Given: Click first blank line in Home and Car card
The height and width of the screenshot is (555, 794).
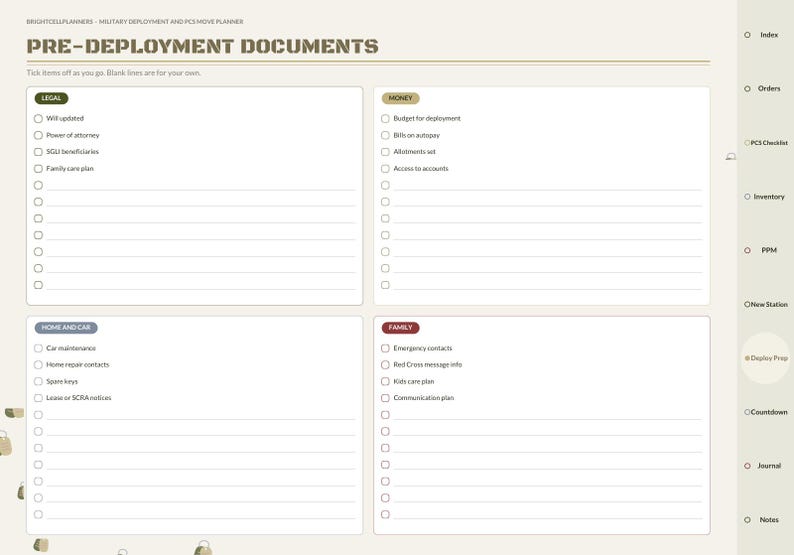Looking at the screenshot, I should tap(201, 415).
